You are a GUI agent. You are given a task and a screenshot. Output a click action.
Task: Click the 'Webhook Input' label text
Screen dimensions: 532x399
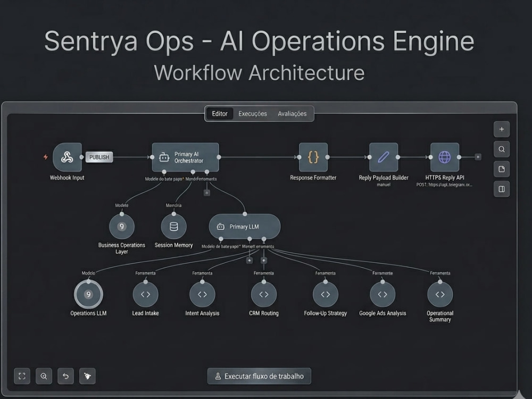click(67, 178)
